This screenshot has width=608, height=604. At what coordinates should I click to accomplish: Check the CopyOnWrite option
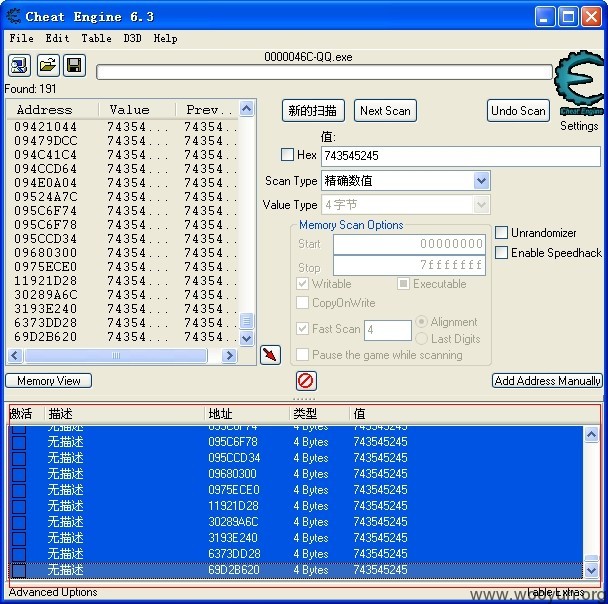pos(302,302)
